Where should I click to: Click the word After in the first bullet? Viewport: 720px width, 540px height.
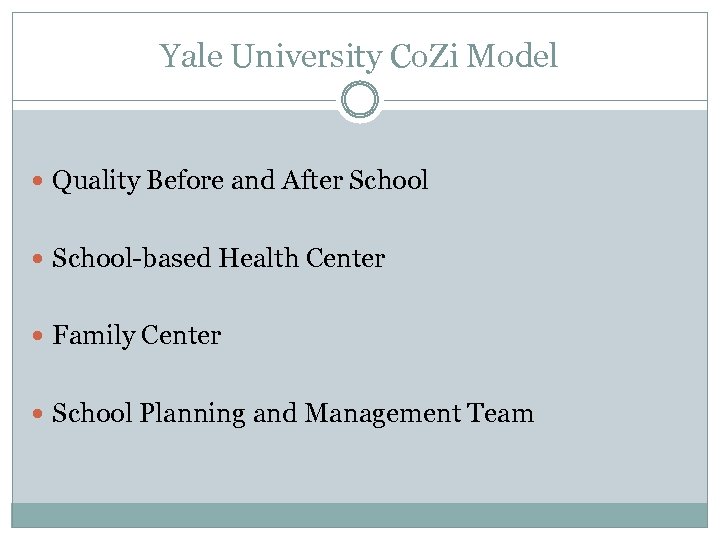coord(312,180)
